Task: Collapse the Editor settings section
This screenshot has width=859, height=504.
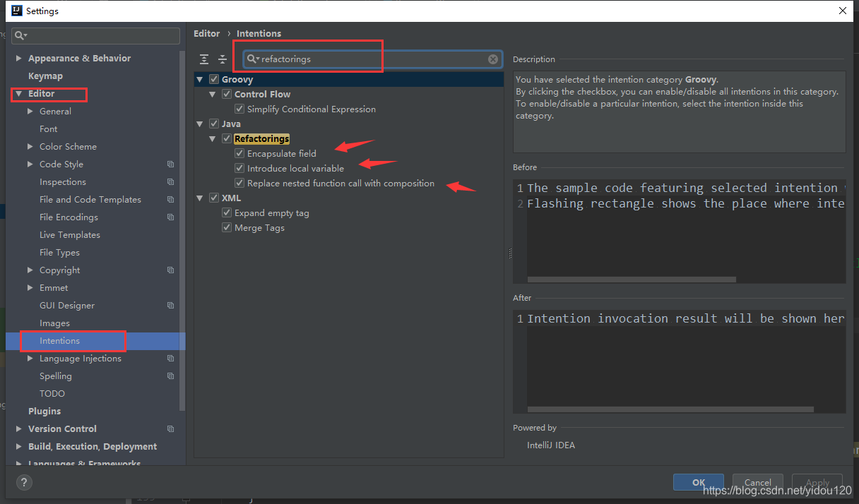Action: click(x=18, y=94)
